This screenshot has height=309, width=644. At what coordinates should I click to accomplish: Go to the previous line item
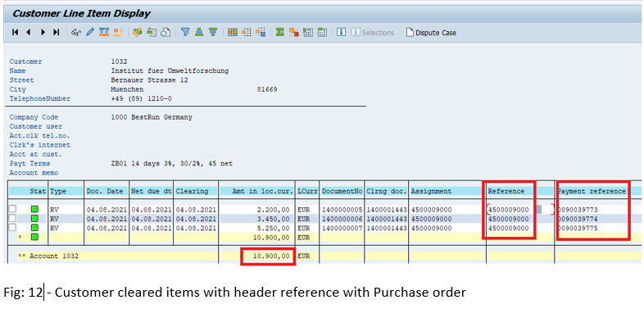click(x=29, y=33)
